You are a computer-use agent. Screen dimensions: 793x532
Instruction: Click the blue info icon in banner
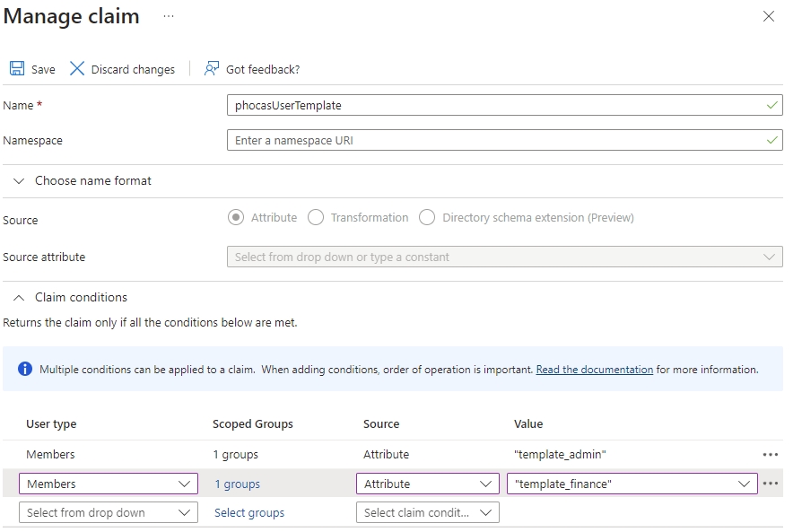pyautogui.click(x=25, y=370)
